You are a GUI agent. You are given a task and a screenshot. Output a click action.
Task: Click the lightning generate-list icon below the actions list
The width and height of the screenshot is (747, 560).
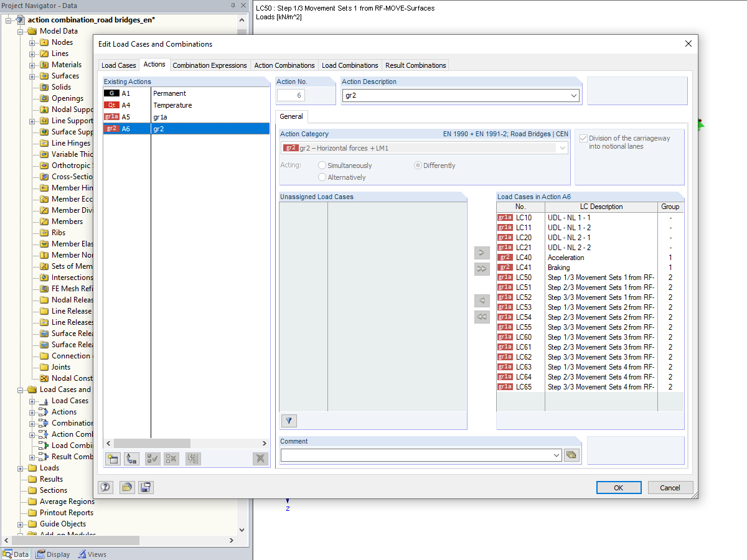[193, 459]
